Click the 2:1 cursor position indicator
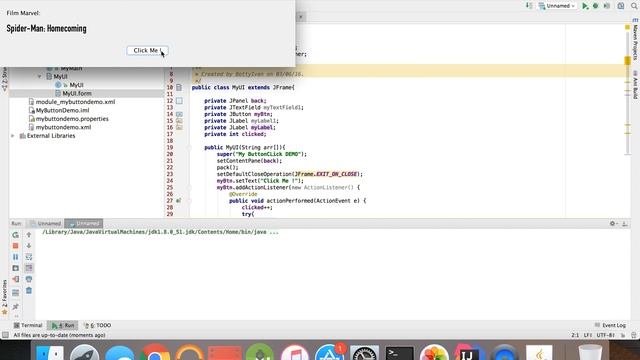The width and height of the screenshot is (640, 360). click(575, 335)
